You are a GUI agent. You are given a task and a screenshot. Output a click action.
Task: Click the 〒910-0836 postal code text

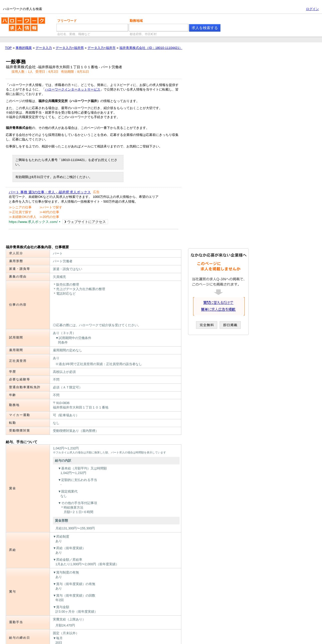[61, 403]
